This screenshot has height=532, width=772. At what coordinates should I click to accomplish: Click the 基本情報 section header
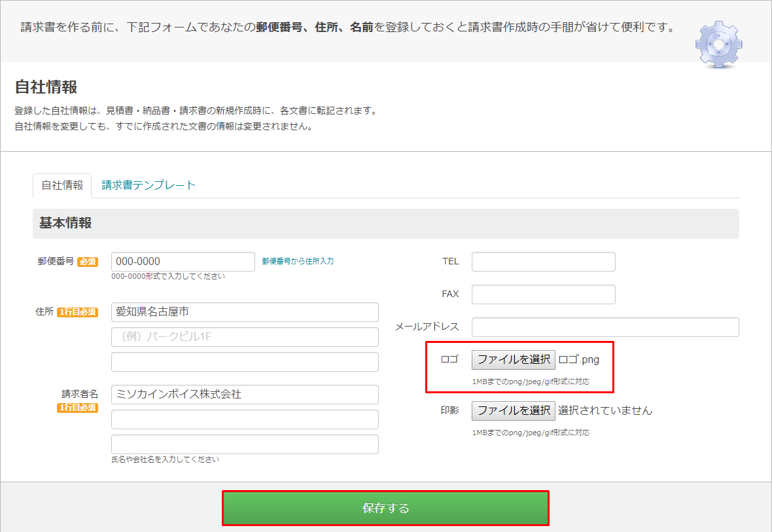tap(65, 223)
